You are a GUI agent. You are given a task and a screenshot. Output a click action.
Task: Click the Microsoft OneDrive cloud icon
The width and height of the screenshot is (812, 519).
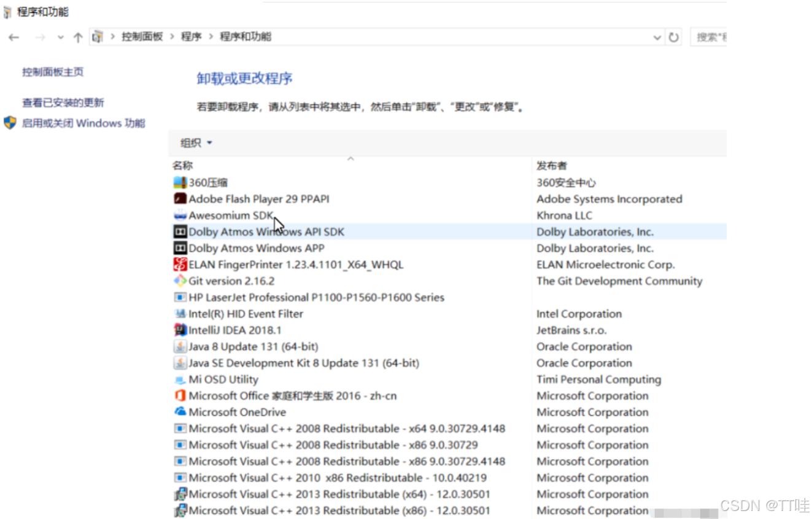pyautogui.click(x=180, y=412)
